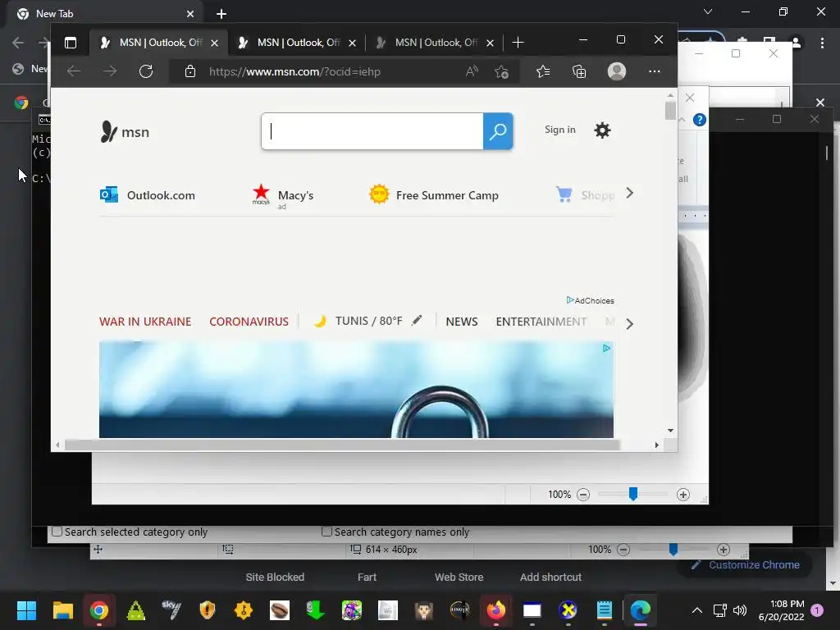Open taskbar clock showing 1:08 PM
Image resolution: width=840 pixels, height=630 pixels.
782,610
